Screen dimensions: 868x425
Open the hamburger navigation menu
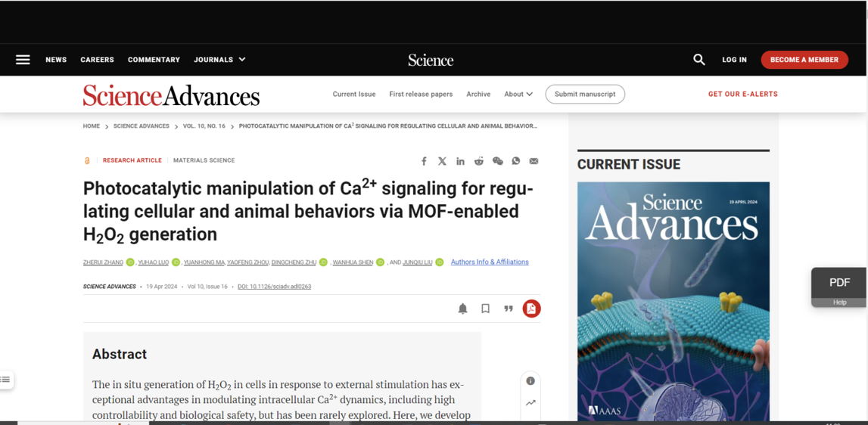tap(23, 60)
